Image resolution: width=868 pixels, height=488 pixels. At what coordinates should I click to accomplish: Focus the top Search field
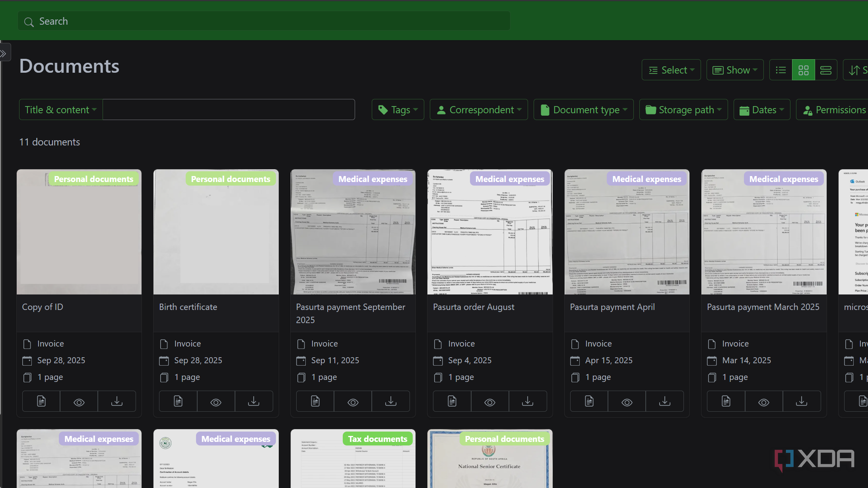tap(264, 21)
